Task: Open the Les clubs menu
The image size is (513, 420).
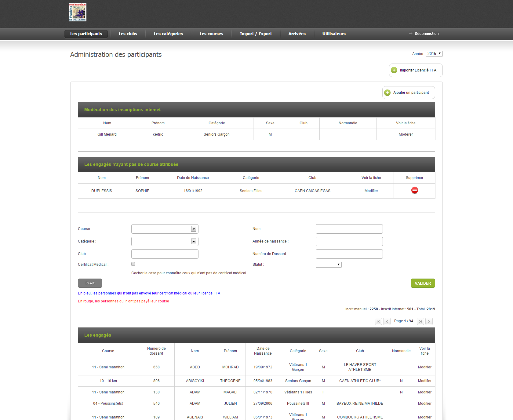Action: [x=128, y=34]
